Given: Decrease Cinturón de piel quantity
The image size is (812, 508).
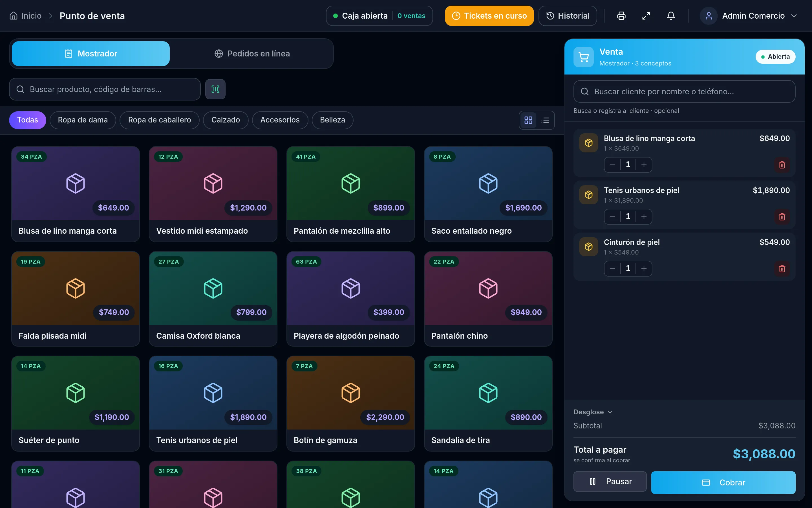Looking at the screenshot, I should [612, 268].
